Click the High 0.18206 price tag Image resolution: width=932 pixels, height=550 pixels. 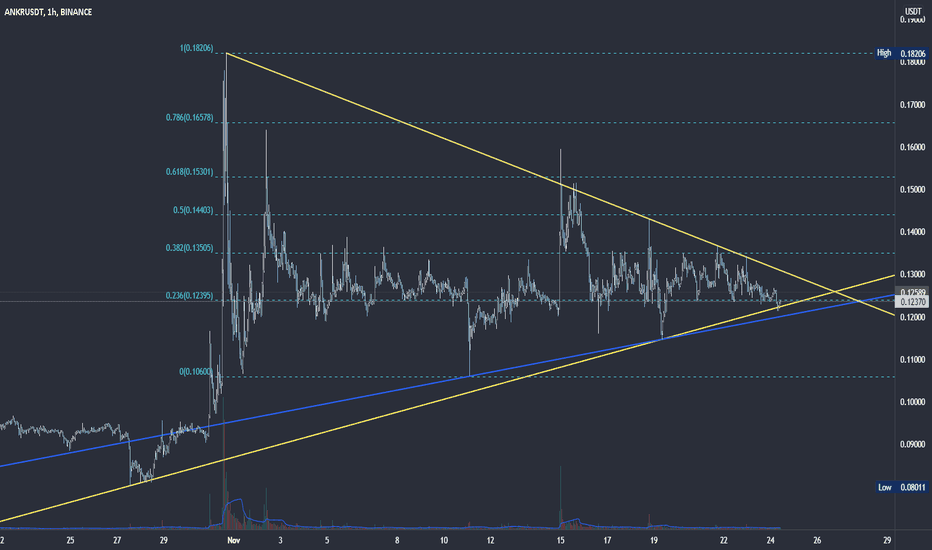tap(900, 54)
